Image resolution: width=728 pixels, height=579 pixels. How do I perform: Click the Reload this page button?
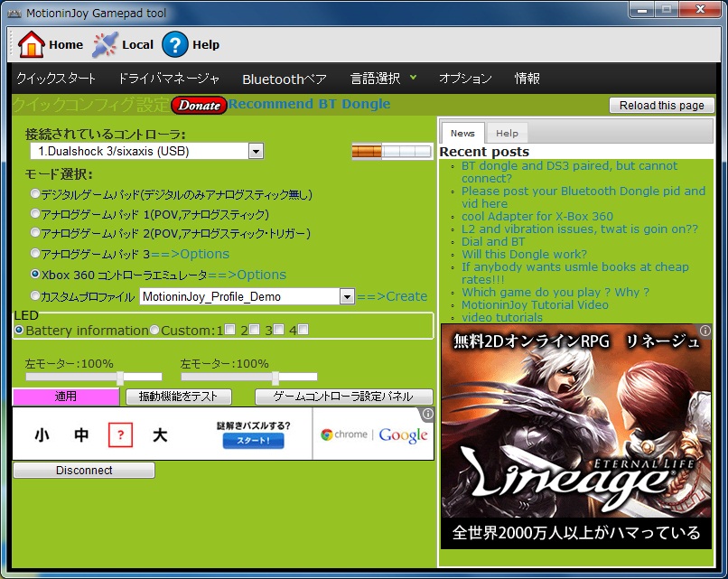[x=661, y=106]
